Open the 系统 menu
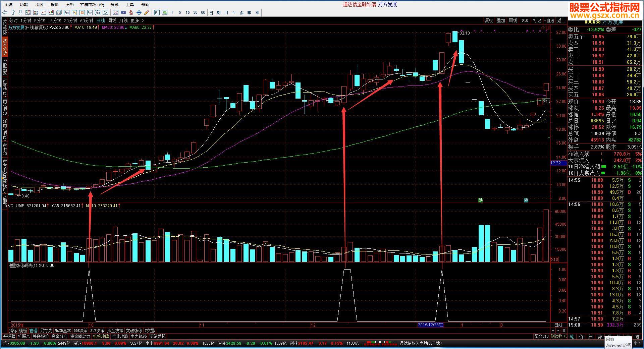 [8, 4]
